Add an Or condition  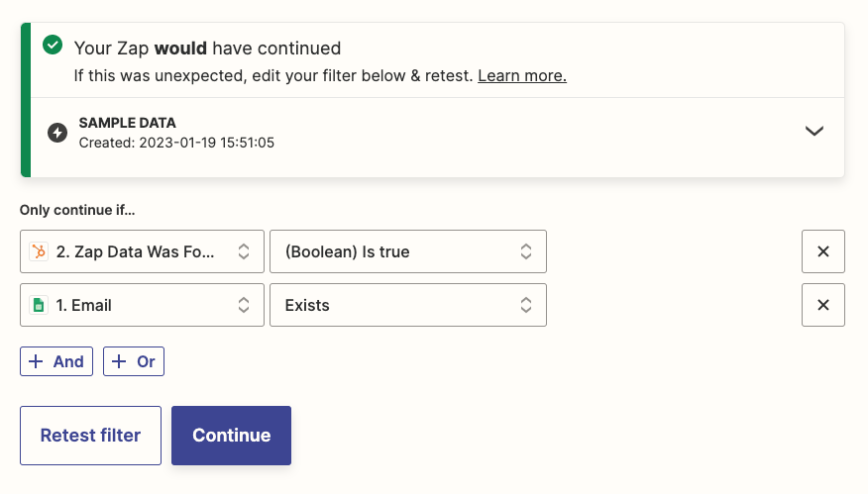click(x=134, y=361)
